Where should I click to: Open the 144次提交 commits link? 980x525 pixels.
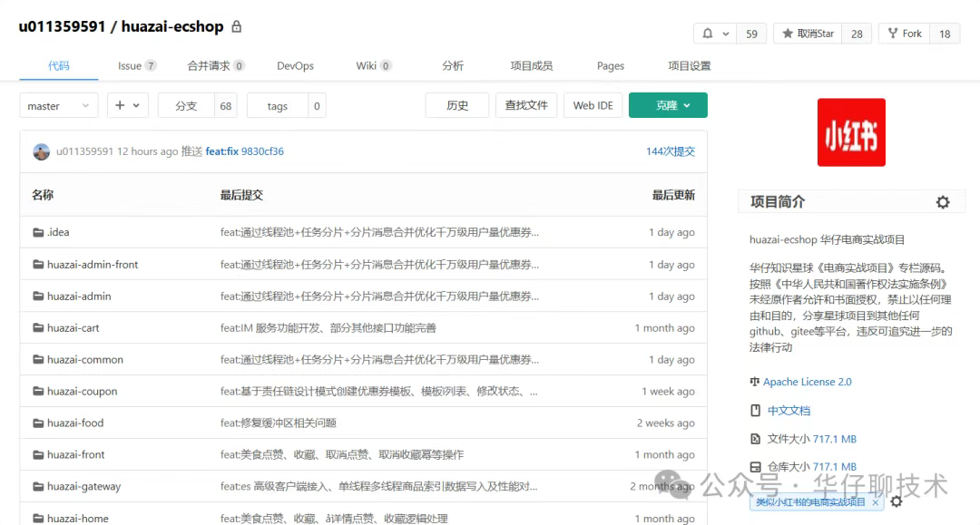tap(670, 151)
